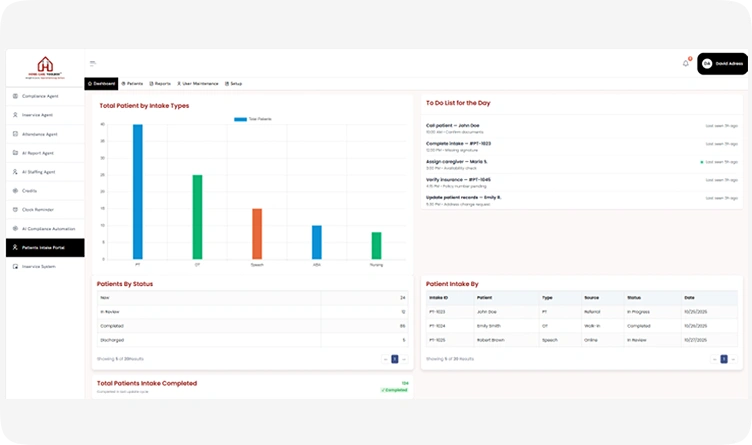Image resolution: width=752 pixels, height=445 pixels.
Task: Click the home logo in the sidebar
Action: coord(45,67)
